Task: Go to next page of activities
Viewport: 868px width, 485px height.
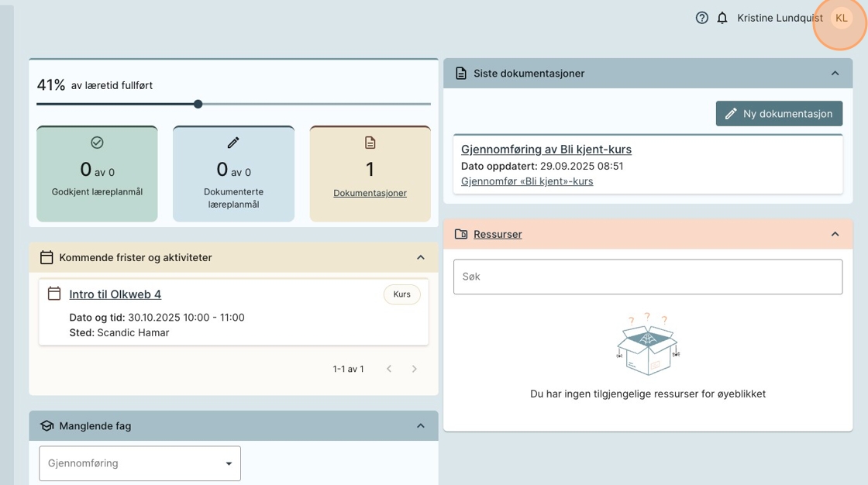Action: 415,369
